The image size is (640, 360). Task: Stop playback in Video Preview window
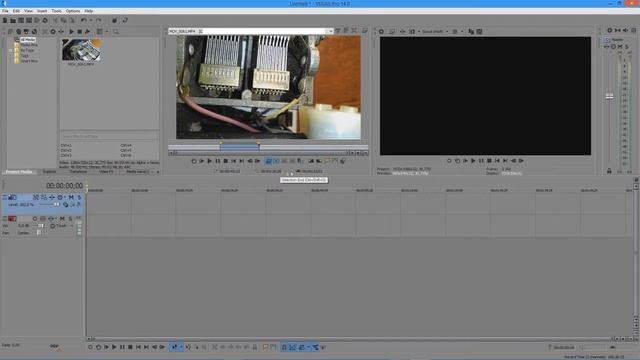(489, 161)
